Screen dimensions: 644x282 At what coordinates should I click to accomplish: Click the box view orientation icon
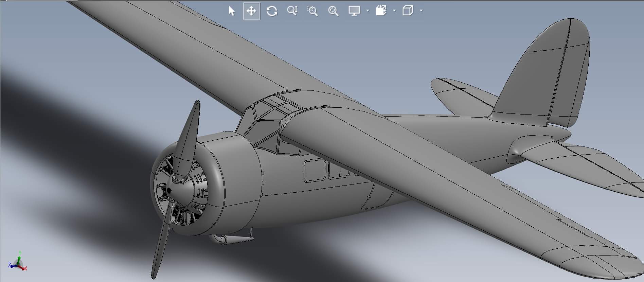click(x=381, y=11)
